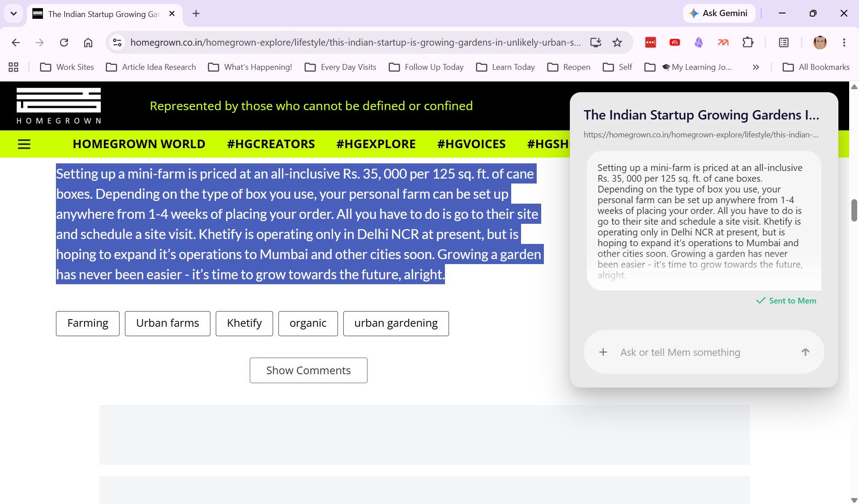The width and height of the screenshot is (859, 504).
Task: Click the Homegrown logo
Action: click(59, 106)
